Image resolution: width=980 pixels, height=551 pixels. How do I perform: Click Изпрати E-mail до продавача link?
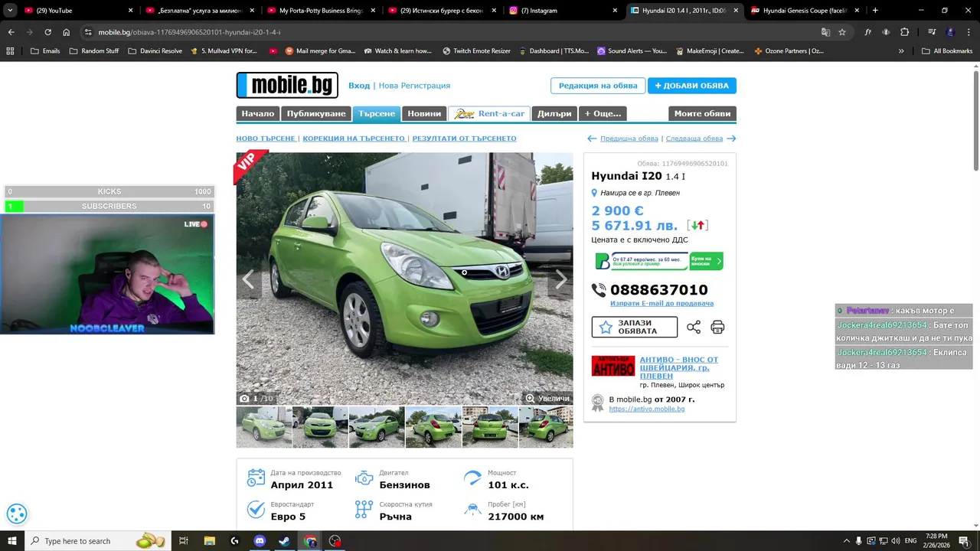point(661,303)
